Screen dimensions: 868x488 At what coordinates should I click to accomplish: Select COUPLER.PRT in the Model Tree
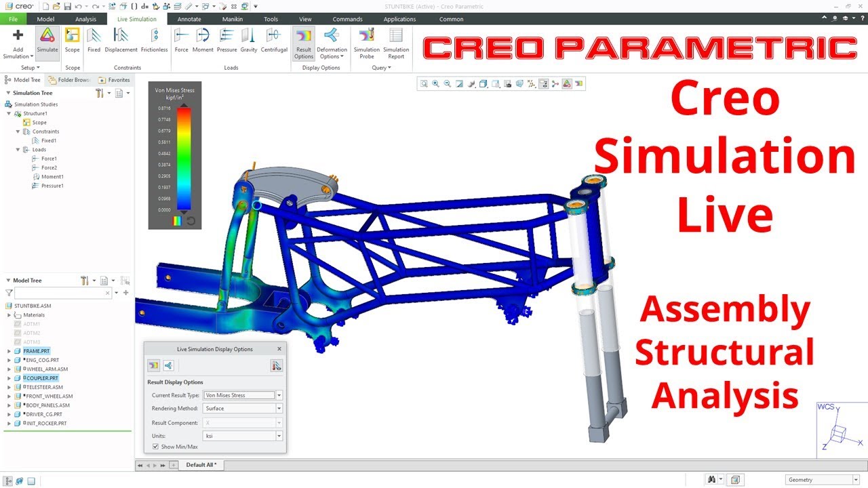pyautogui.click(x=41, y=378)
